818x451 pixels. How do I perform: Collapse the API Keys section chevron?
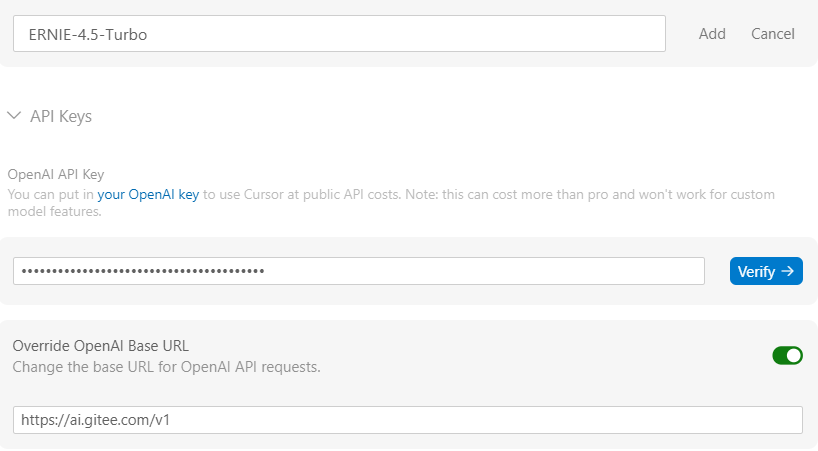coord(14,116)
